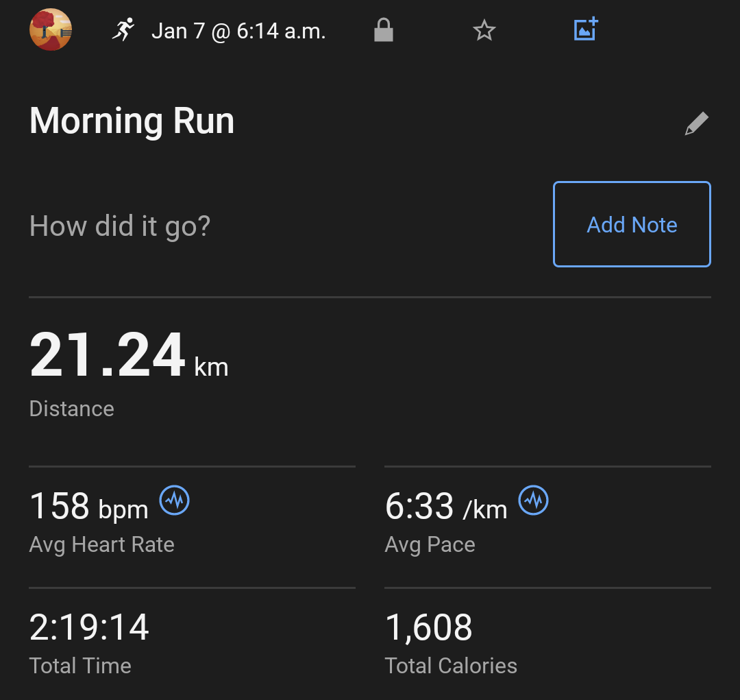Image resolution: width=740 pixels, height=700 pixels.
Task: Tap the profile avatar picture
Action: (51, 30)
